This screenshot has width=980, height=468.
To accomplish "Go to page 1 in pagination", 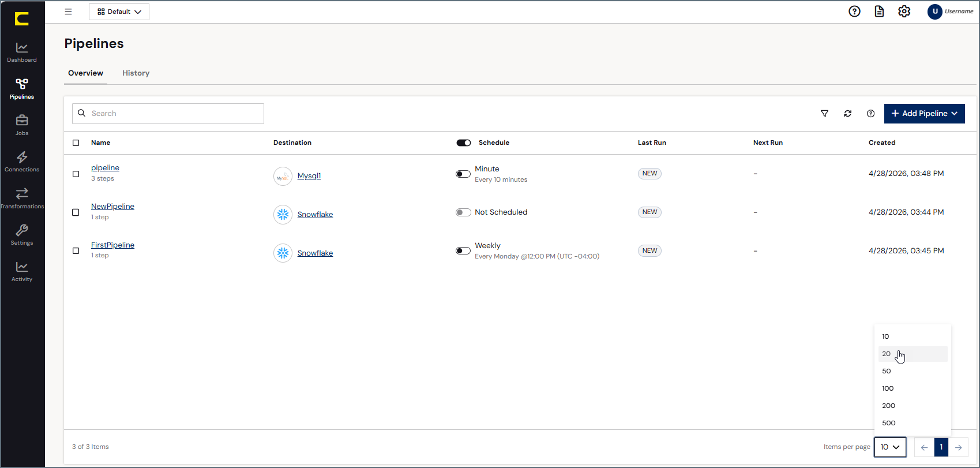I will (x=941, y=447).
